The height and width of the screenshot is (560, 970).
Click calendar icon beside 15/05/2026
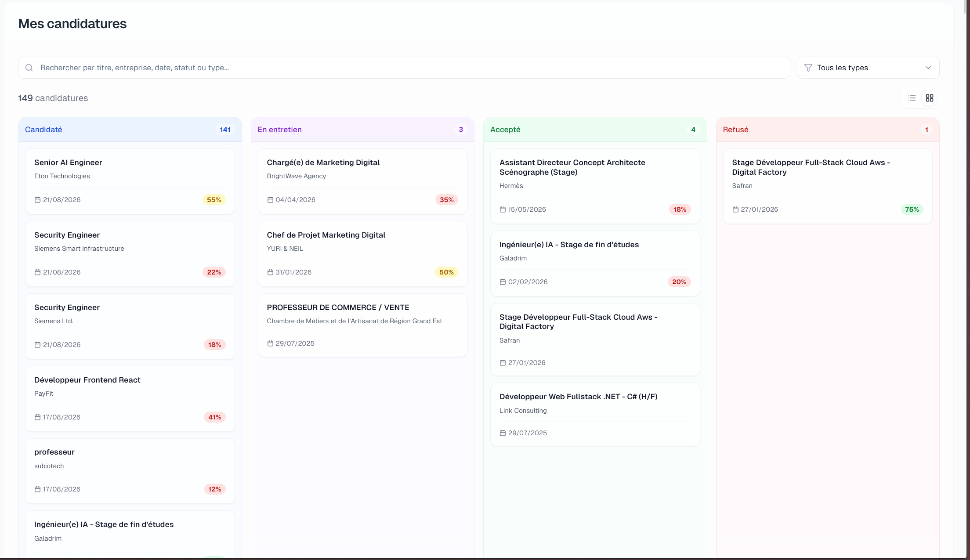click(503, 210)
